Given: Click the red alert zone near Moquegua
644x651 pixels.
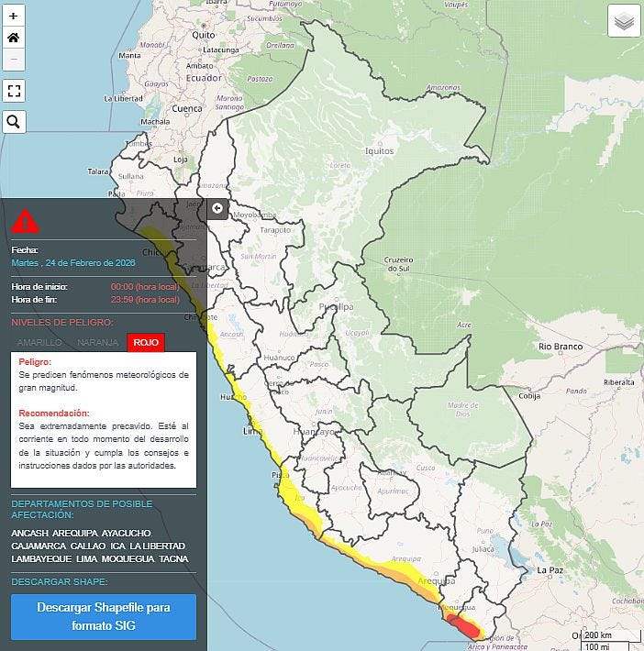Looking at the screenshot, I should 463,627.
